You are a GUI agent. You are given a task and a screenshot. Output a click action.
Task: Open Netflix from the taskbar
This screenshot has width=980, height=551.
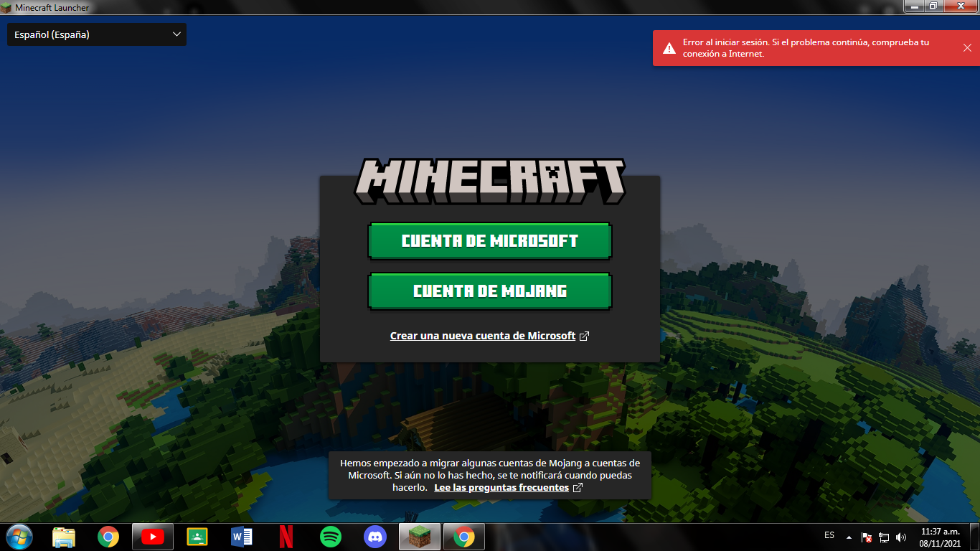[x=286, y=537]
